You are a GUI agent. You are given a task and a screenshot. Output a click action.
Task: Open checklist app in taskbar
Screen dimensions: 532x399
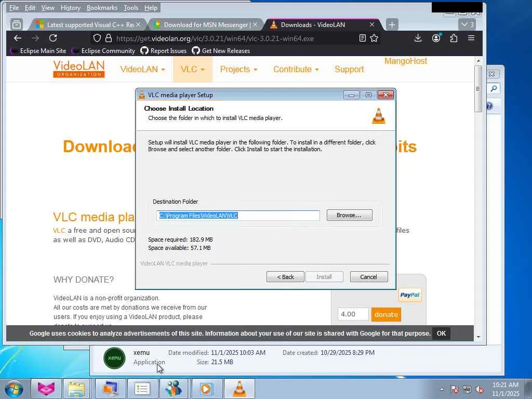(x=142, y=389)
